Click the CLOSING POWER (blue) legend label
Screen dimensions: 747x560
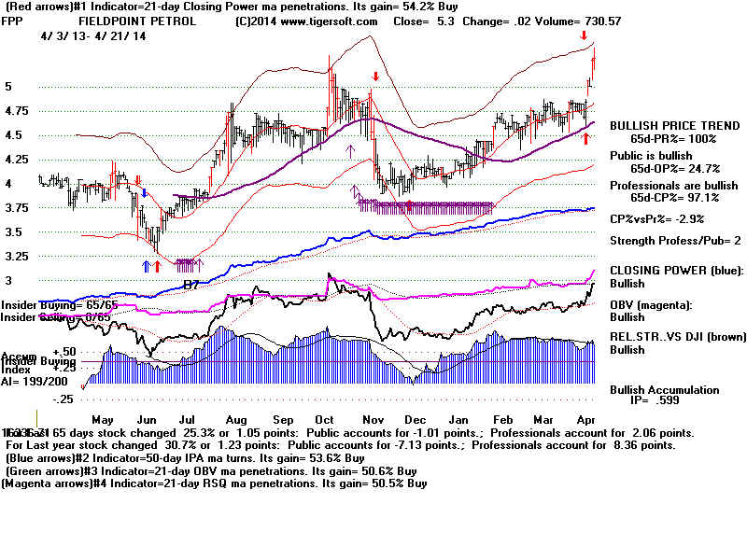[x=676, y=271]
